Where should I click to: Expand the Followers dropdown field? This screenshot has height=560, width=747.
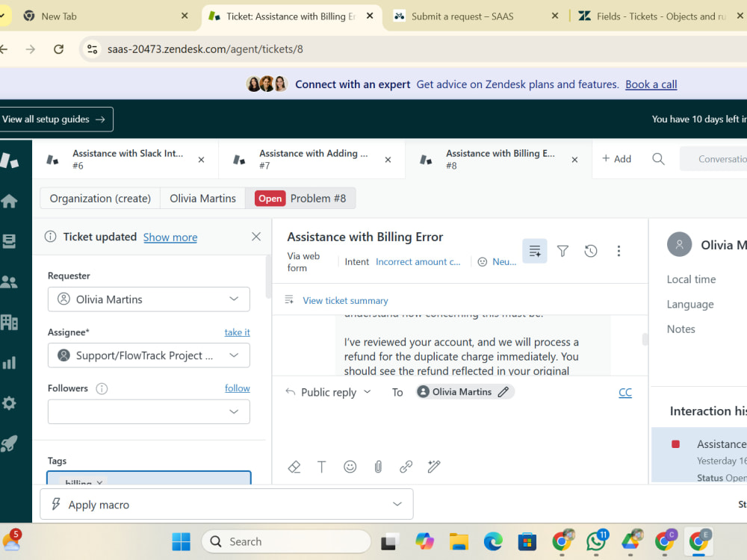149,411
